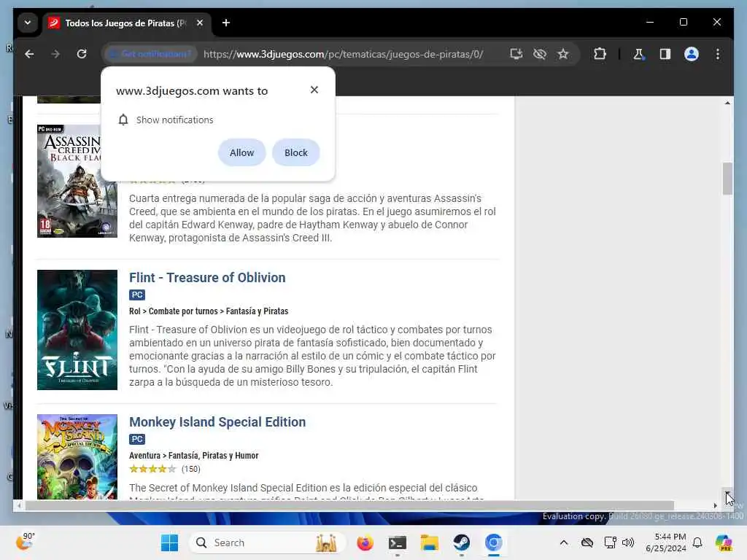Launch Firefox from the taskbar

coord(365,542)
